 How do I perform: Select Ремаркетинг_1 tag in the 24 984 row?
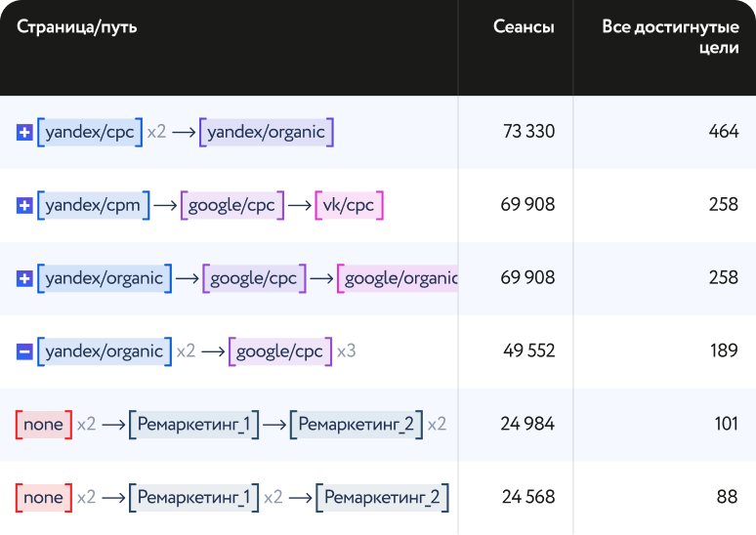tap(194, 425)
